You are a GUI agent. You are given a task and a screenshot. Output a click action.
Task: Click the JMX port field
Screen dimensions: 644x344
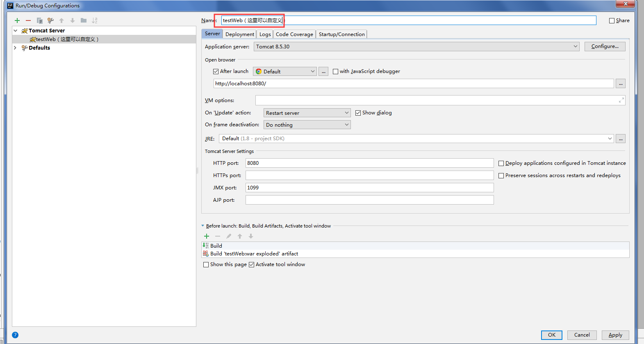pos(370,188)
